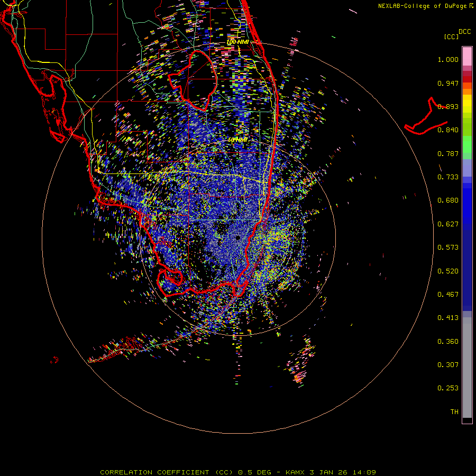
Task: Select the DCC product label
Action: click(464, 32)
